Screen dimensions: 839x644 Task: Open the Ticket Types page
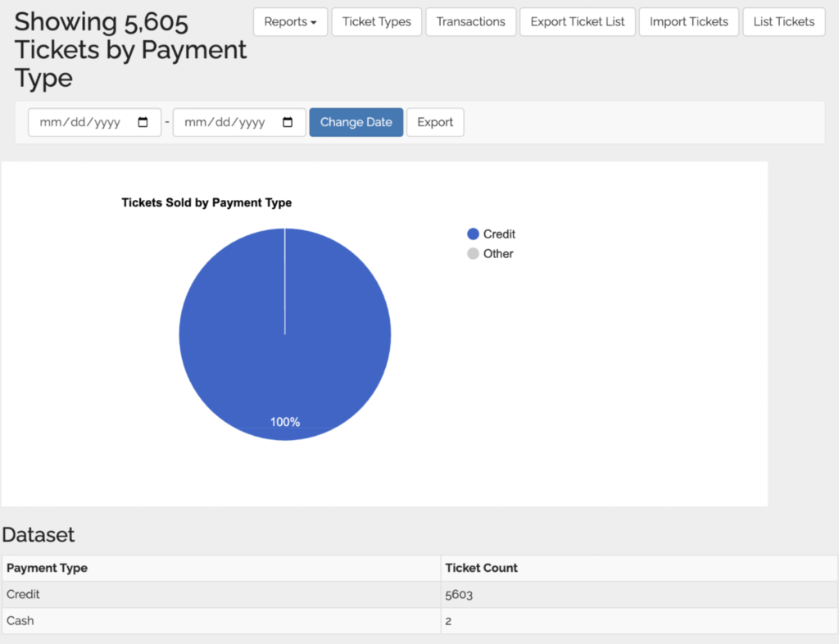(376, 22)
